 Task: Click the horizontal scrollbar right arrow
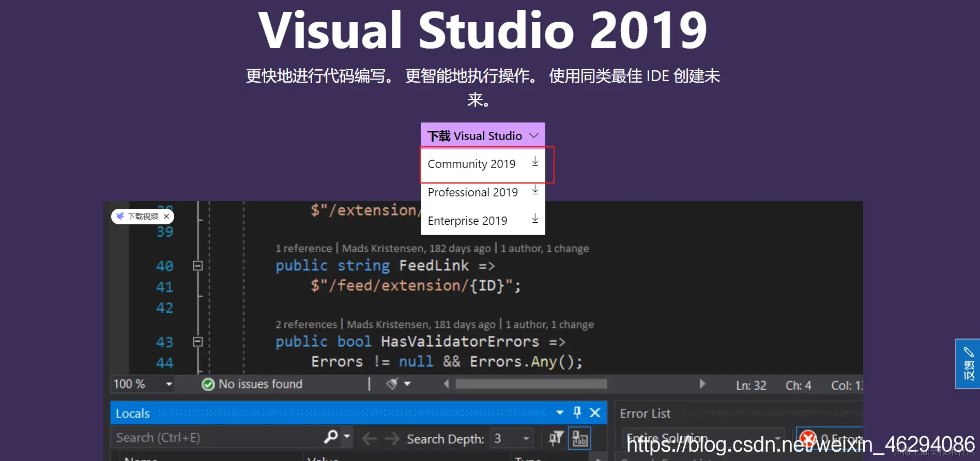tap(702, 383)
